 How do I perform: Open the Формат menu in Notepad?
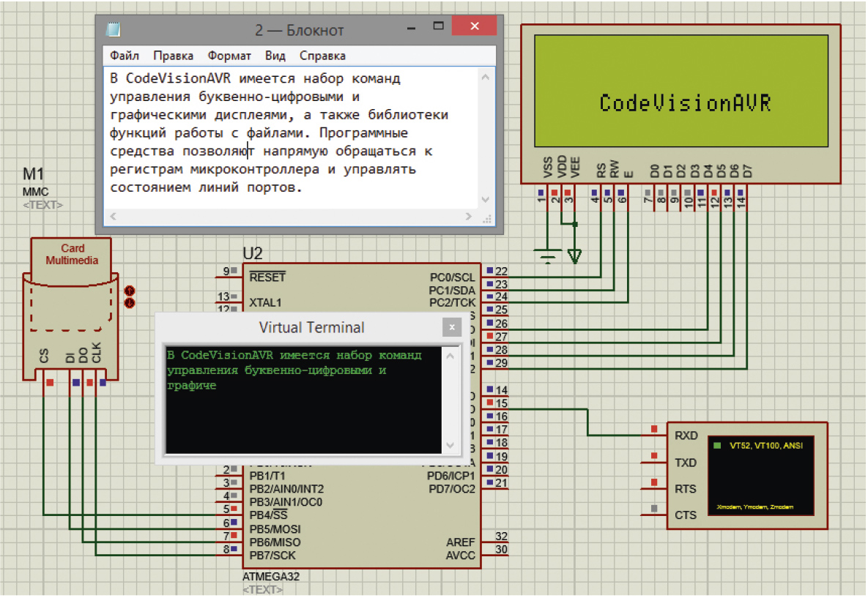tap(229, 56)
